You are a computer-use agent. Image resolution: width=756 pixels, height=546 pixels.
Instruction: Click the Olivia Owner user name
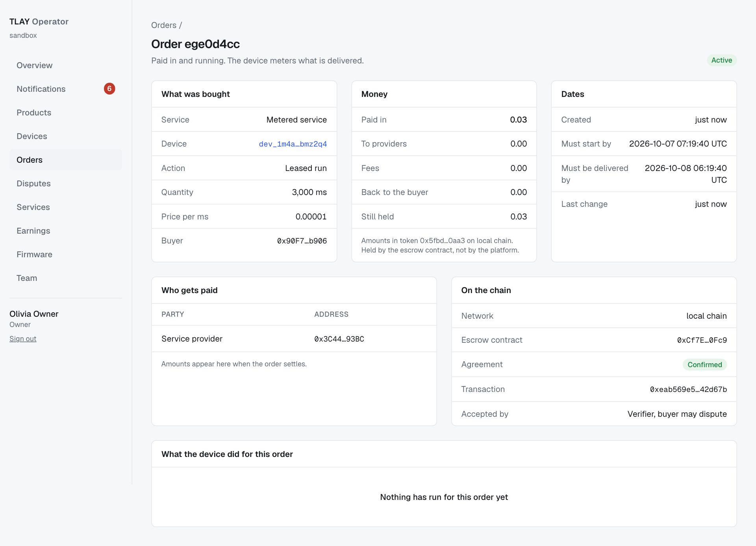point(34,314)
